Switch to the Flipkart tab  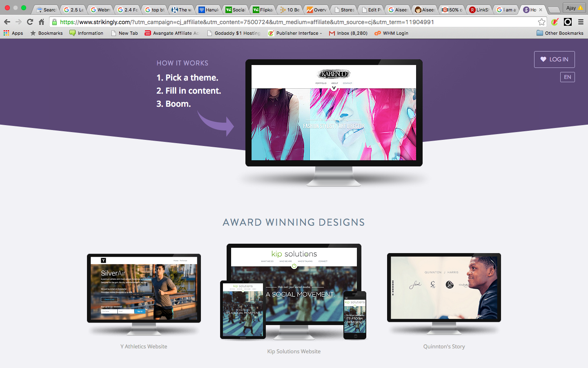[x=263, y=10]
